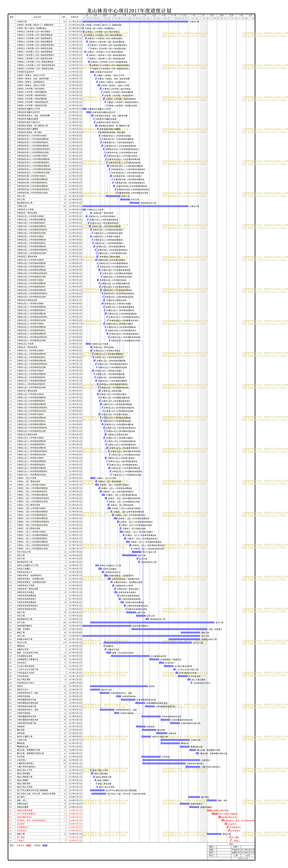Click the red 竞赛场地草坪移植 critical task bar
This screenshot has width=288, height=868.
209,810
